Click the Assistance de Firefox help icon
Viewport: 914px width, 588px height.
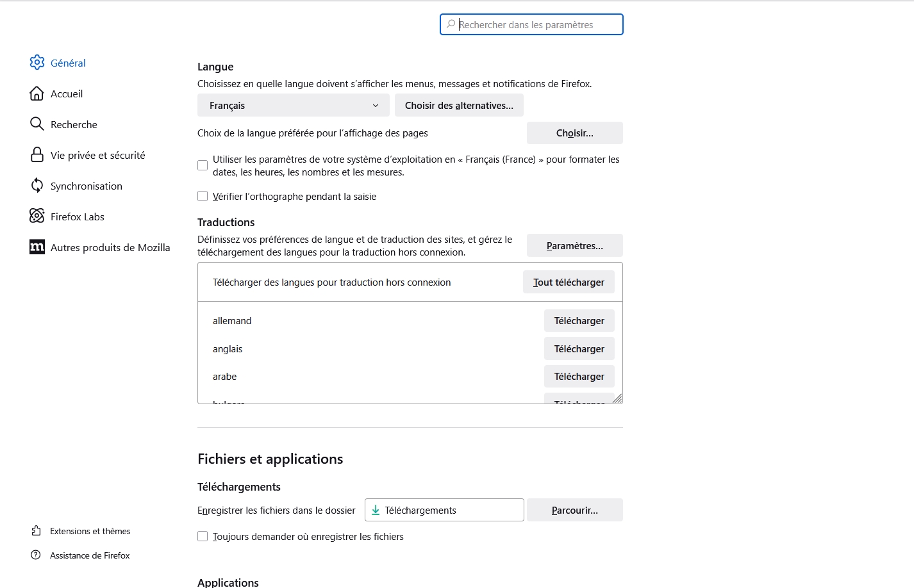coord(36,555)
